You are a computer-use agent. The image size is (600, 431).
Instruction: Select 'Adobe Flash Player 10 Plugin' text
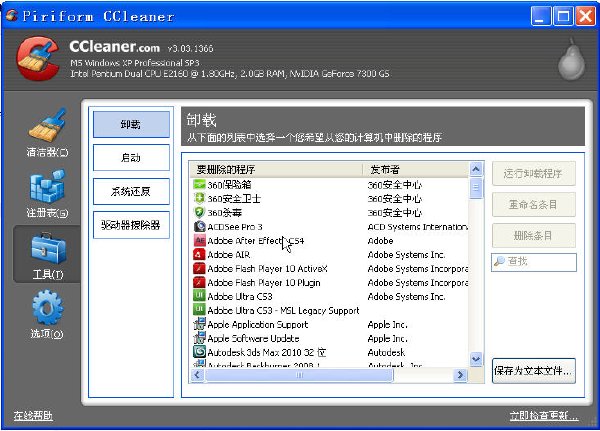[264, 282]
